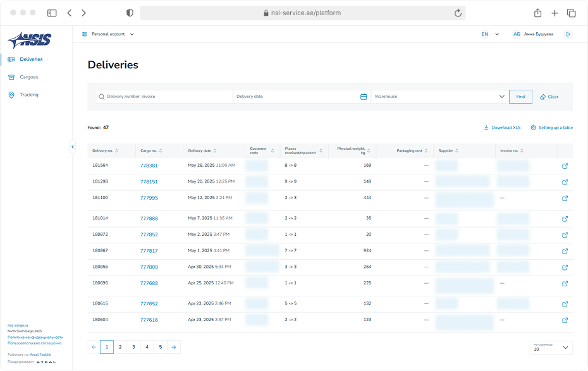The height and width of the screenshot is (371, 588).
Task: Open external link icon for delivery 181564
Action: point(565,166)
